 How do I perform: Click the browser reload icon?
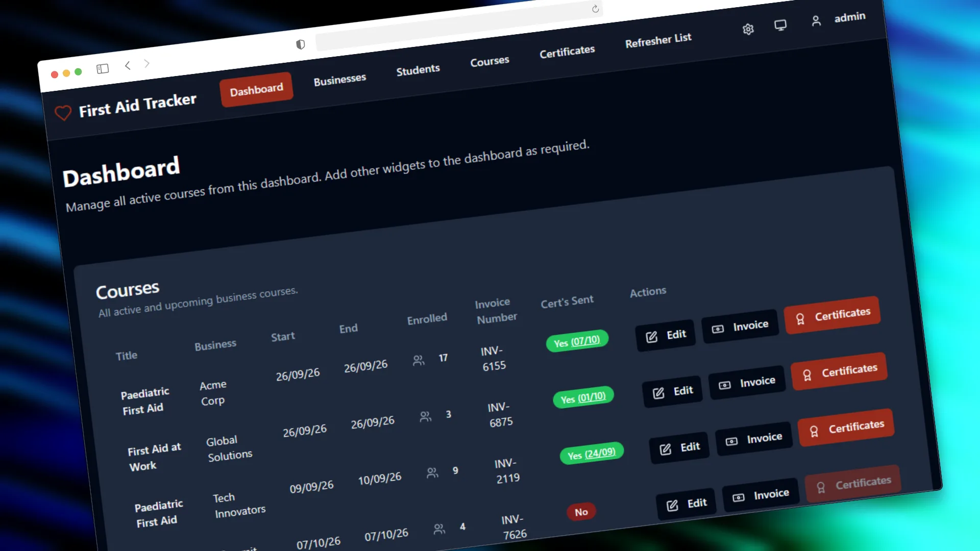click(595, 9)
